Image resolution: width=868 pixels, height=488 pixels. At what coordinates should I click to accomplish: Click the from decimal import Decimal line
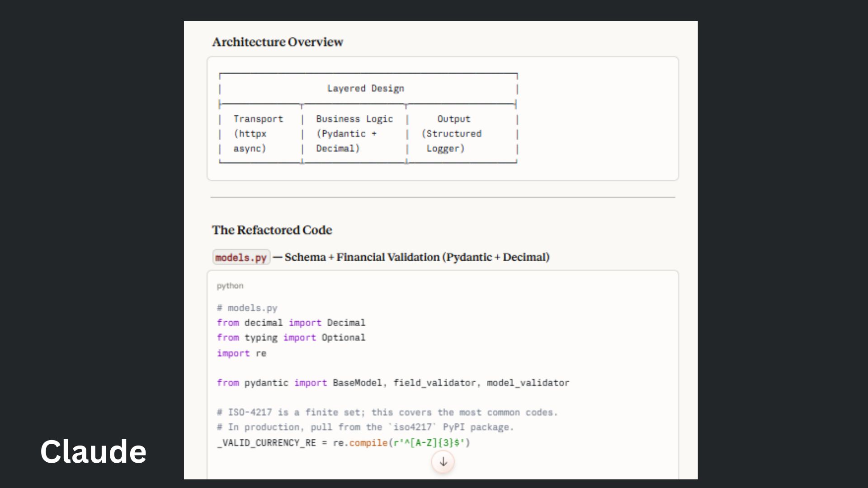(x=291, y=323)
